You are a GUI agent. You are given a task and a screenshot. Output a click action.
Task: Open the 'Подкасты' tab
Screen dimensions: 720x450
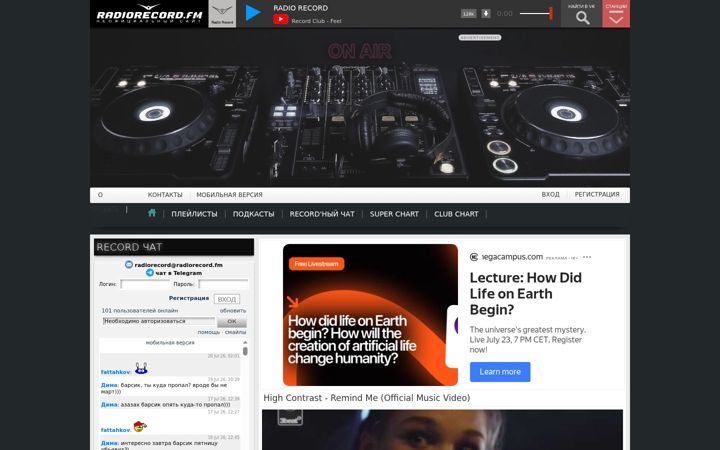click(253, 214)
